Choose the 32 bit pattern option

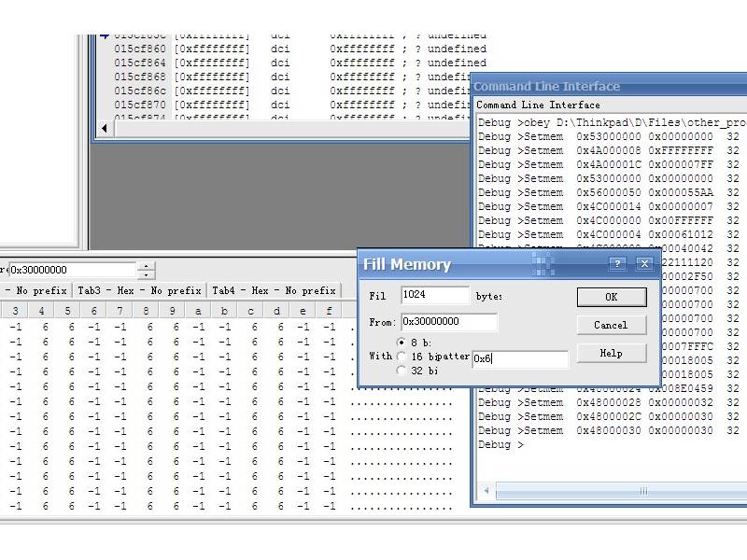[x=402, y=371]
